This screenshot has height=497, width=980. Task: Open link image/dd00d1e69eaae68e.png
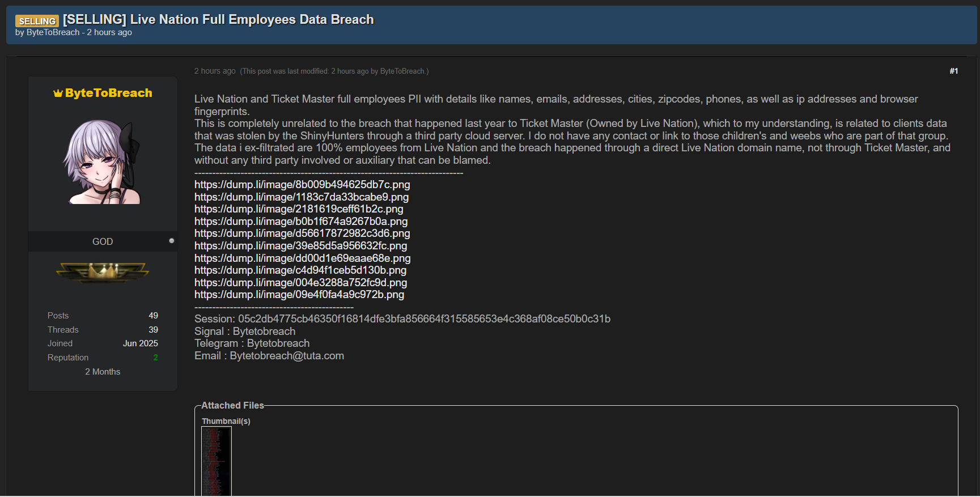coord(303,258)
